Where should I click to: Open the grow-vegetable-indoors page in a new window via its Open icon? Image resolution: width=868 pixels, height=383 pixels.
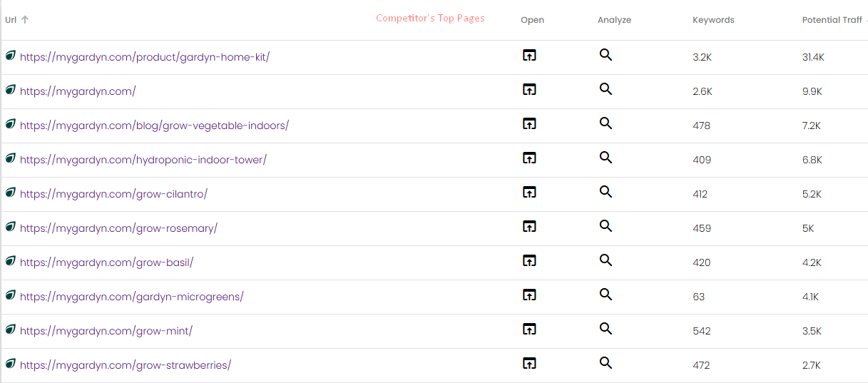tap(529, 123)
